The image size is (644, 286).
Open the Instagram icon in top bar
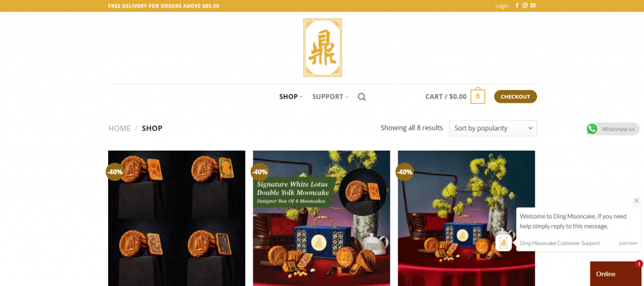[x=525, y=6]
